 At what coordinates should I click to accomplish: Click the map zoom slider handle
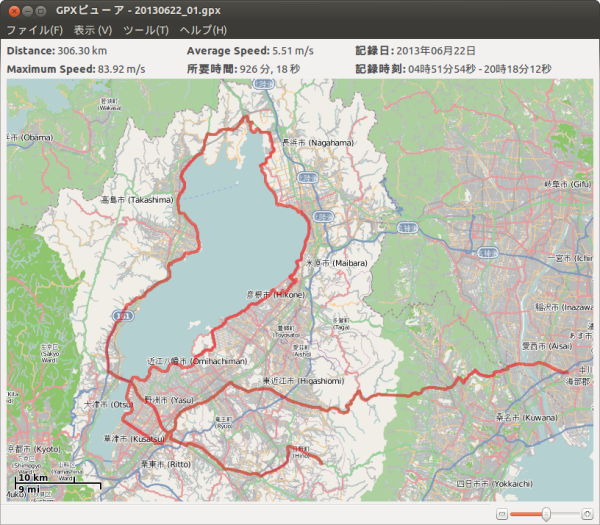click(x=546, y=513)
